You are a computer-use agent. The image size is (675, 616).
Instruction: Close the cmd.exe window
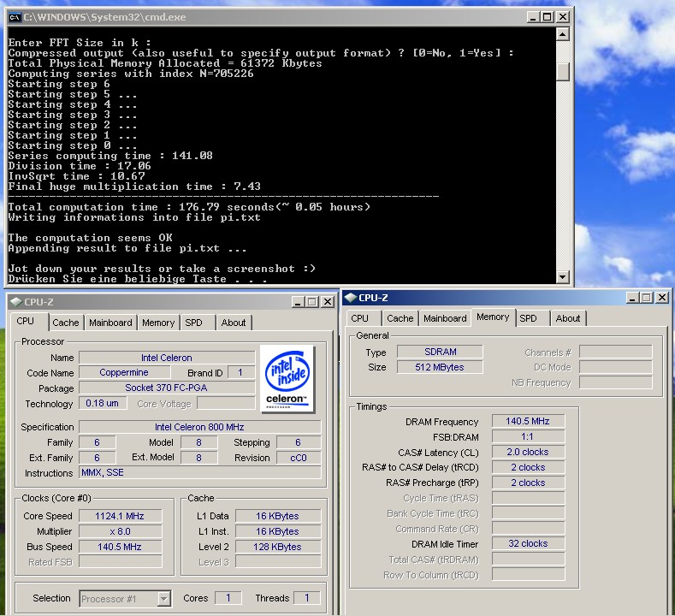(563, 17)
